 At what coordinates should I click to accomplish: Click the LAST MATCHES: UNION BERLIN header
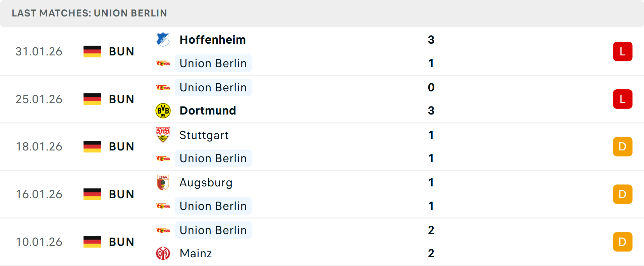pyautogui.click(x=89, y=13)
